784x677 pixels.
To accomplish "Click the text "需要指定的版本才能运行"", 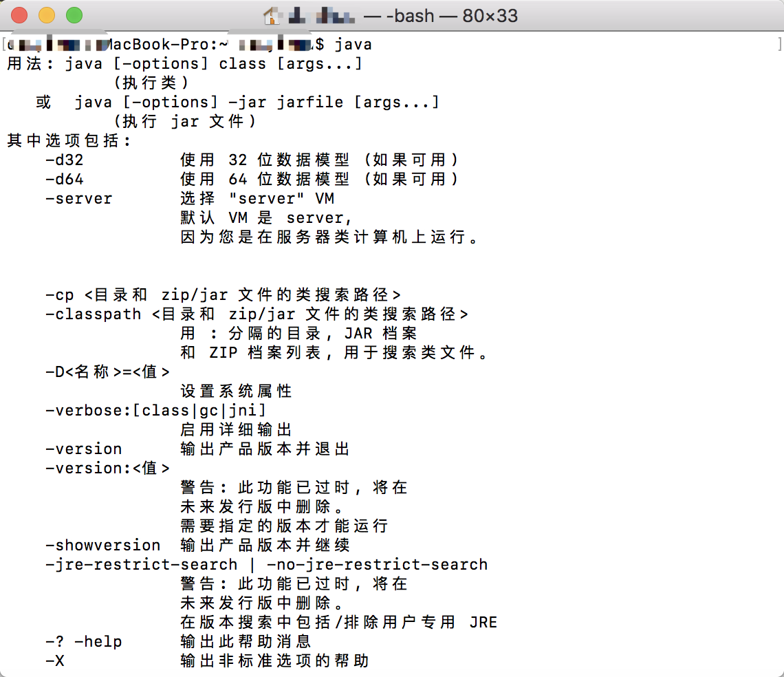I will pos(284,526).
